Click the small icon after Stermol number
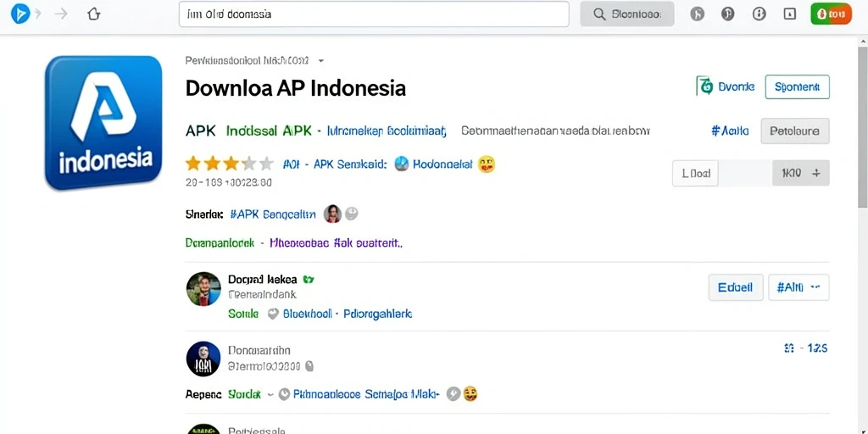This screenshot has height=434, width=868. (310, 366)
